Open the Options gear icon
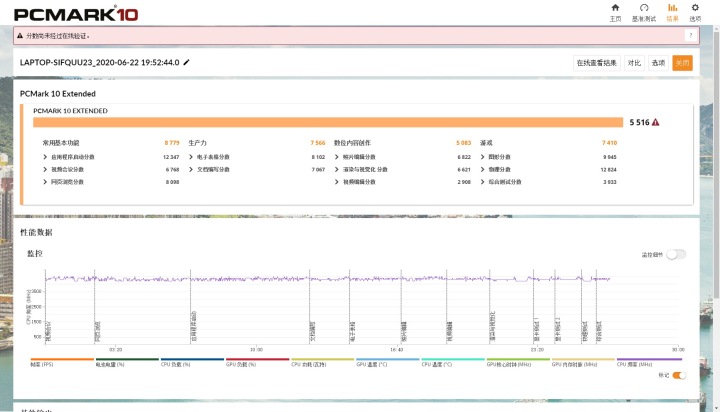 tap(695, 8)
